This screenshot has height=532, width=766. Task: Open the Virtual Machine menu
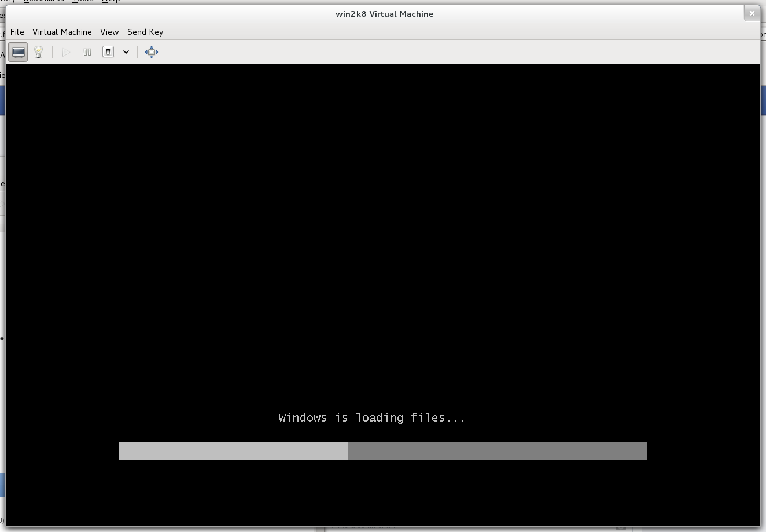coord(62,32)
